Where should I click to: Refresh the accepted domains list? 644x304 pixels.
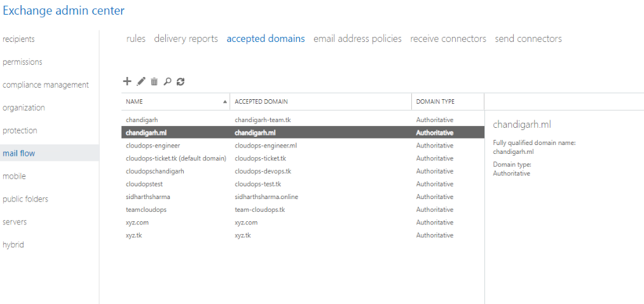(x=181, y=82)
